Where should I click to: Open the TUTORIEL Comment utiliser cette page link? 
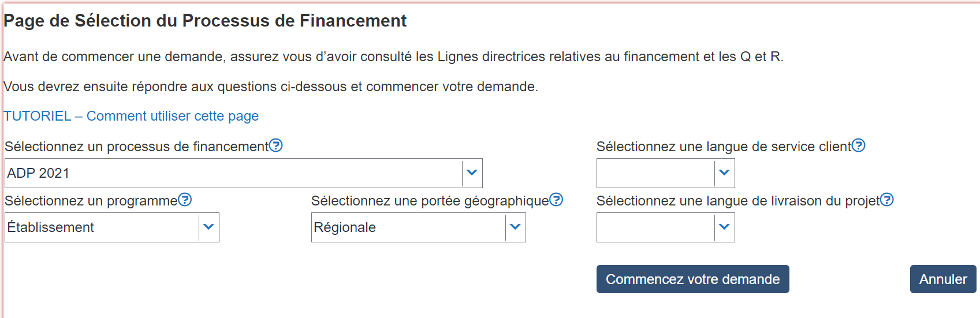pos(131,116)
